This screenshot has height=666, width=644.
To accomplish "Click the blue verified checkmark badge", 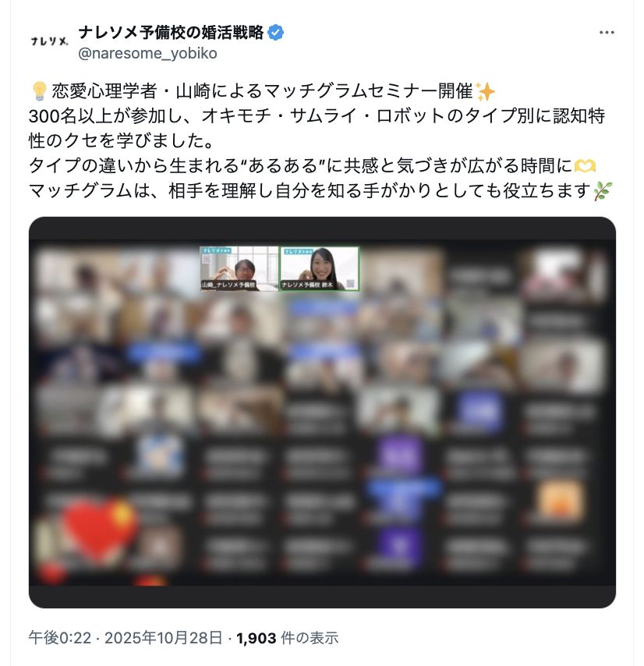I will pyautogui.click(x=276, y=33).
